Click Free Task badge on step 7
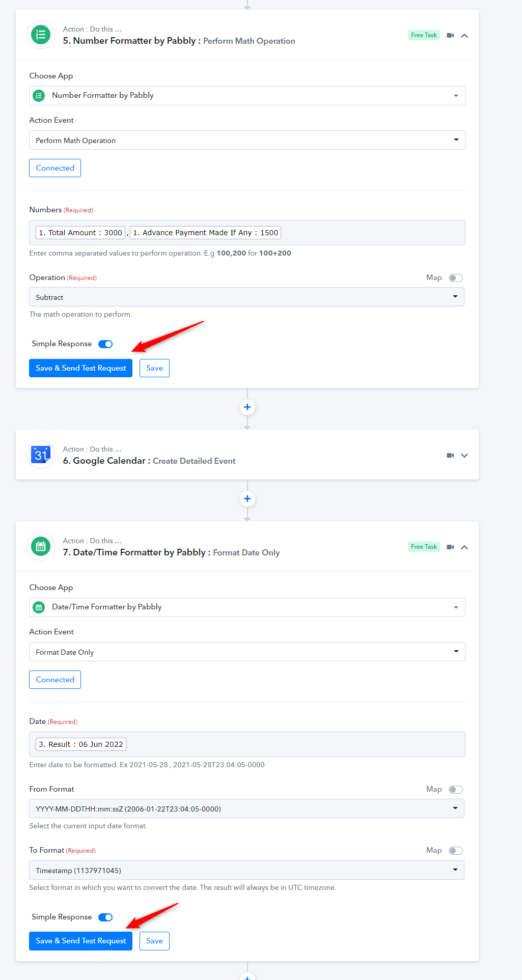 coord(424,547)
